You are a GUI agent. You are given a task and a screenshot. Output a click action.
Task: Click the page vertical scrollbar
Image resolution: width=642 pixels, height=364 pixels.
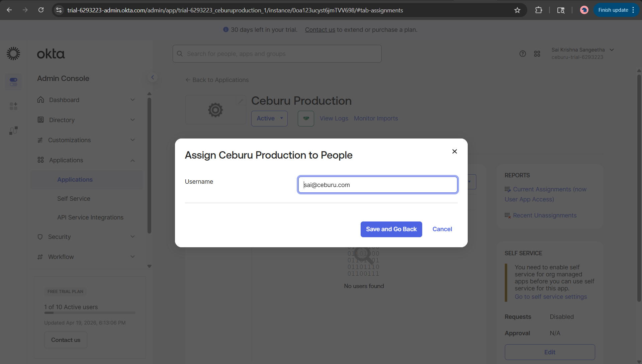tap(639, 187)
